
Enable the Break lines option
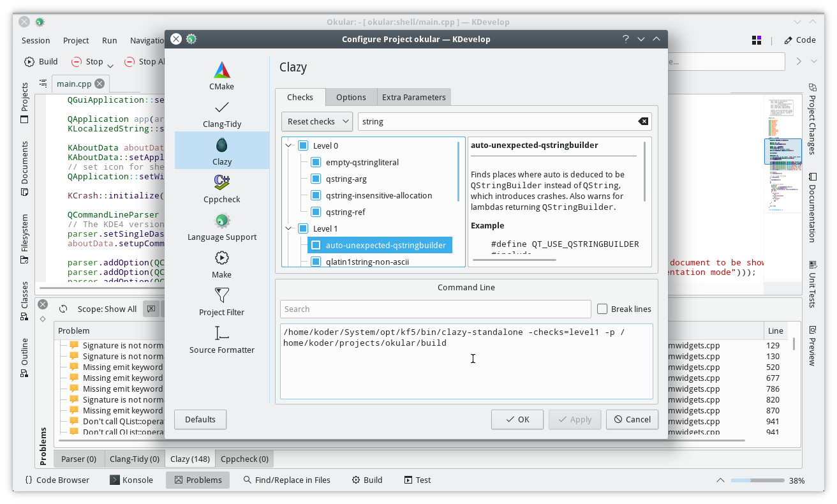[x=602, y=309]
